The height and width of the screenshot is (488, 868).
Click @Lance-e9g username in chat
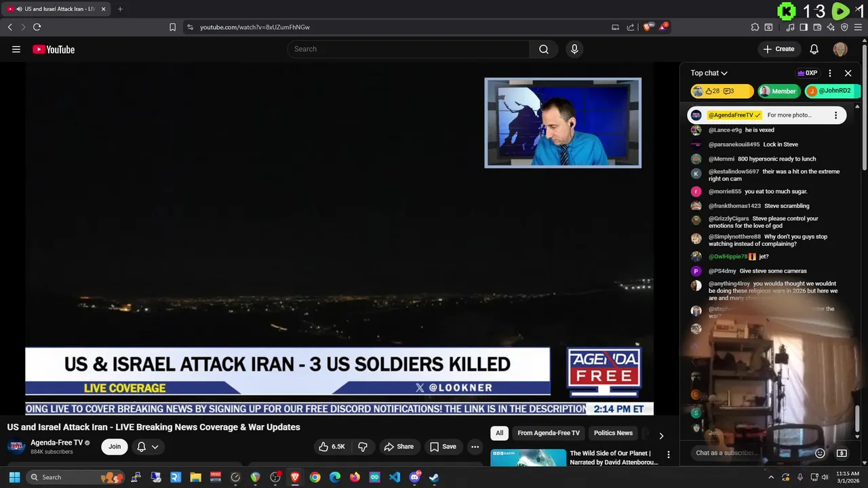tap(725, 130)
